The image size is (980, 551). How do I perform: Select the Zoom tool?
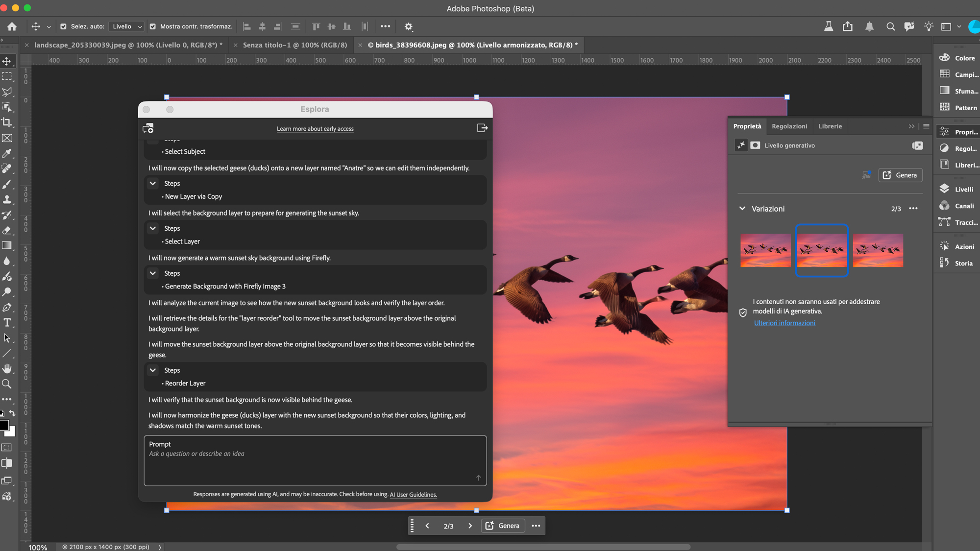click(7, 384)
